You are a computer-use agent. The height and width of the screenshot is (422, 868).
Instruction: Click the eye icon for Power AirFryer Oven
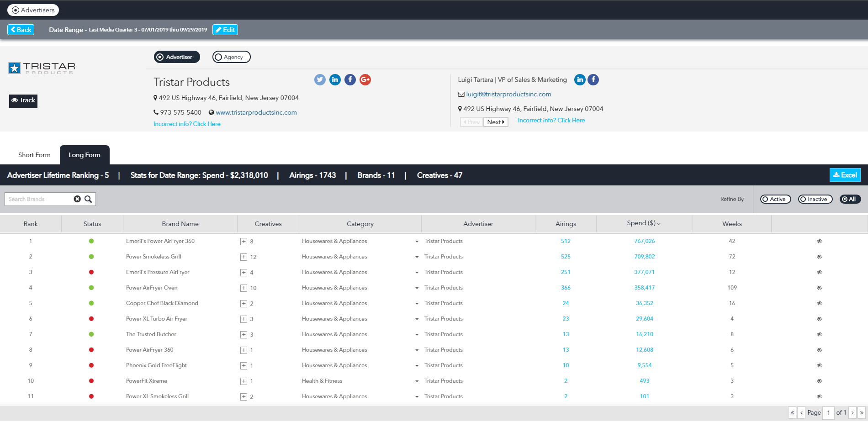coord(820,288)
